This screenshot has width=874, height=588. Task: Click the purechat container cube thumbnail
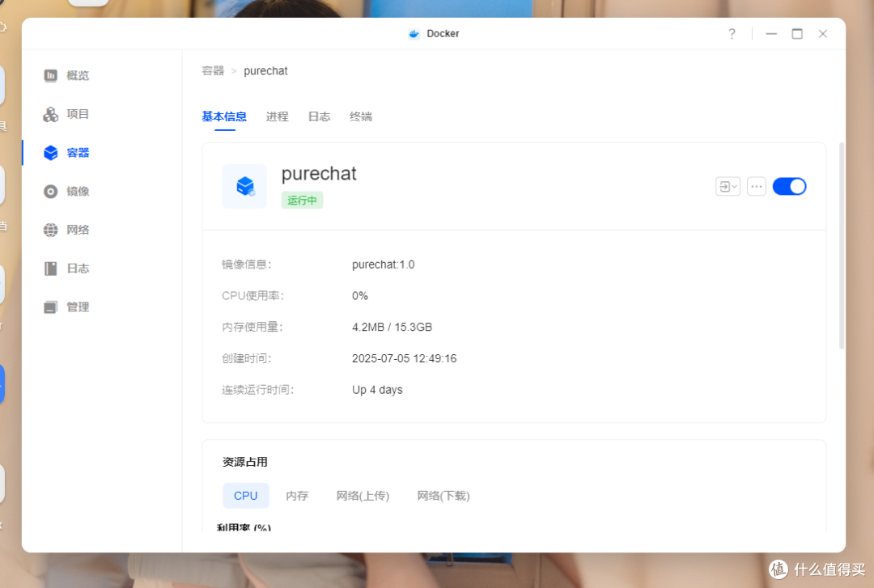244,186
